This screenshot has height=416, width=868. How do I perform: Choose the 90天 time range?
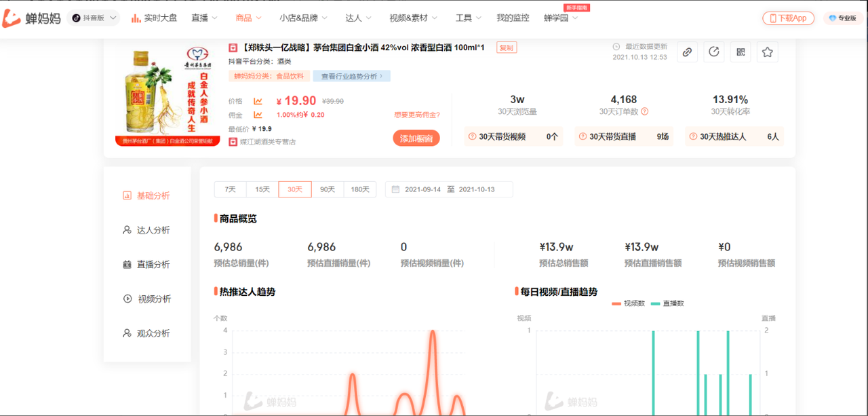click(x=328, y=189)
